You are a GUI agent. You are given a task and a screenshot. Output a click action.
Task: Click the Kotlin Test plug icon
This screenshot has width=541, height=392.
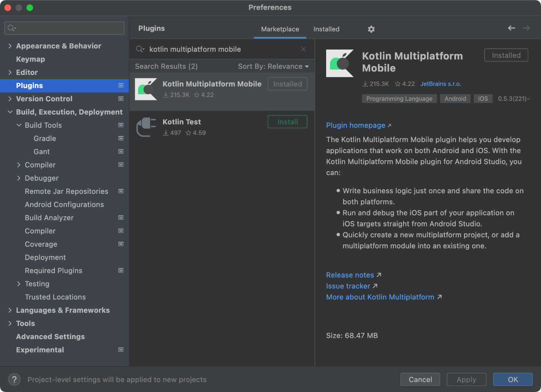(146, 127)
